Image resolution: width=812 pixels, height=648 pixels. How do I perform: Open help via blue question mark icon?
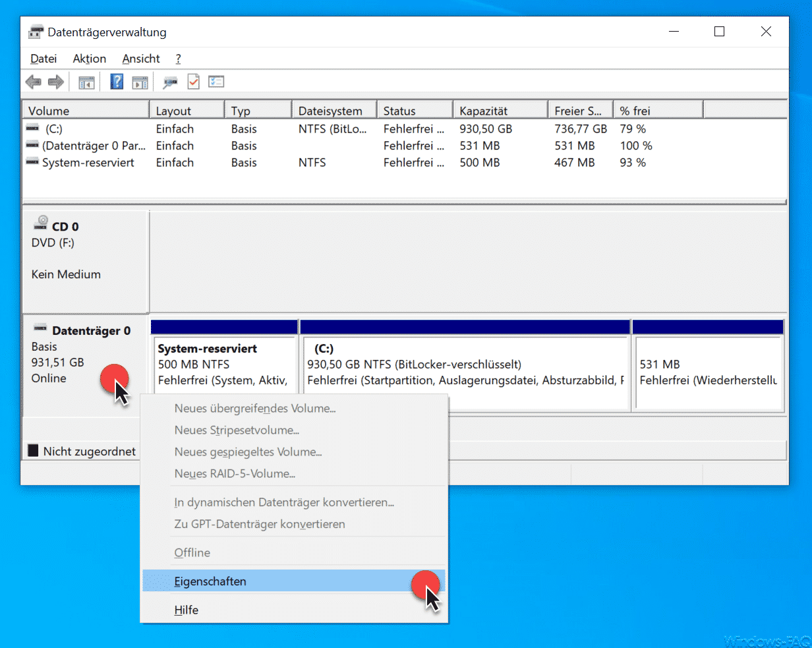click(x=117, y=82)
